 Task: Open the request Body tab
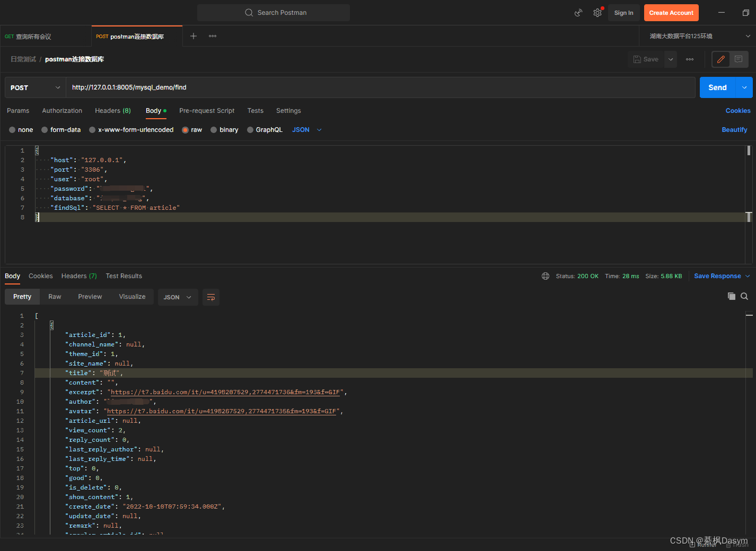[x=156, y=111]
